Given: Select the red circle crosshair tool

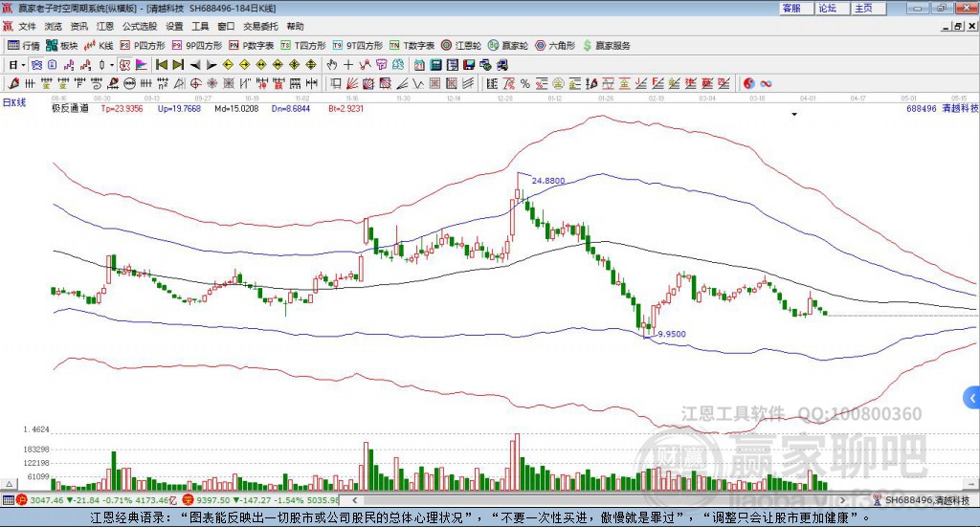Looking at the screenshot, I should (195, 83).
